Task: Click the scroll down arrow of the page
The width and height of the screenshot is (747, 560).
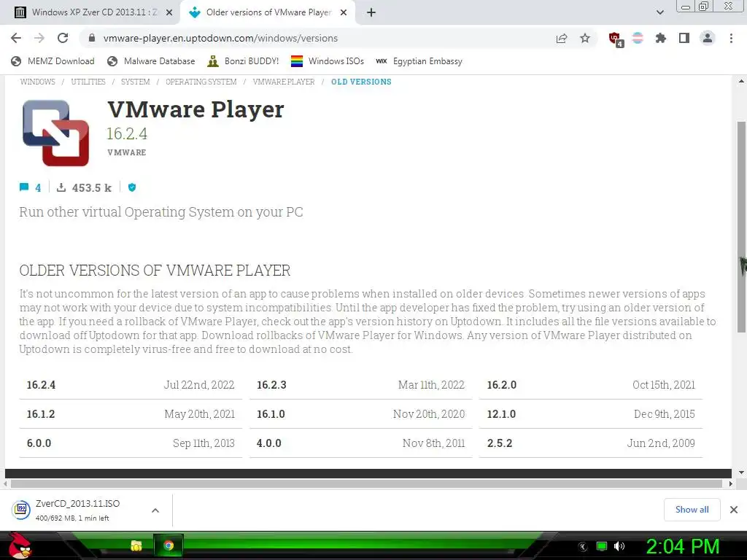Action: tap(741, 472)
